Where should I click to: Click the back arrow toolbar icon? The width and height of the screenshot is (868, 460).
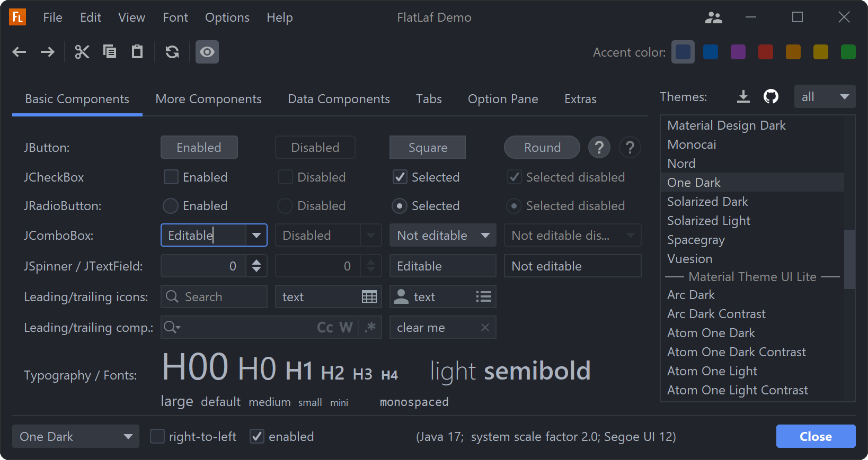pos(20,52)
